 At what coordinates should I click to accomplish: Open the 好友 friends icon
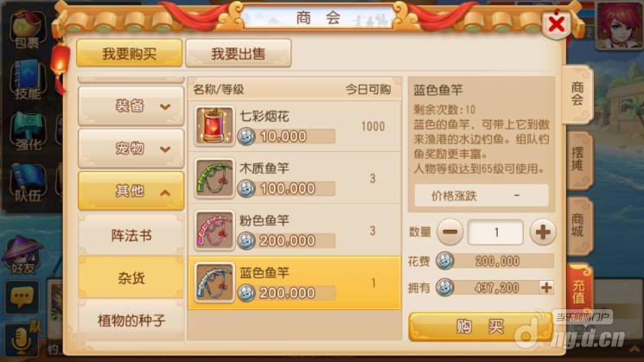23,256
